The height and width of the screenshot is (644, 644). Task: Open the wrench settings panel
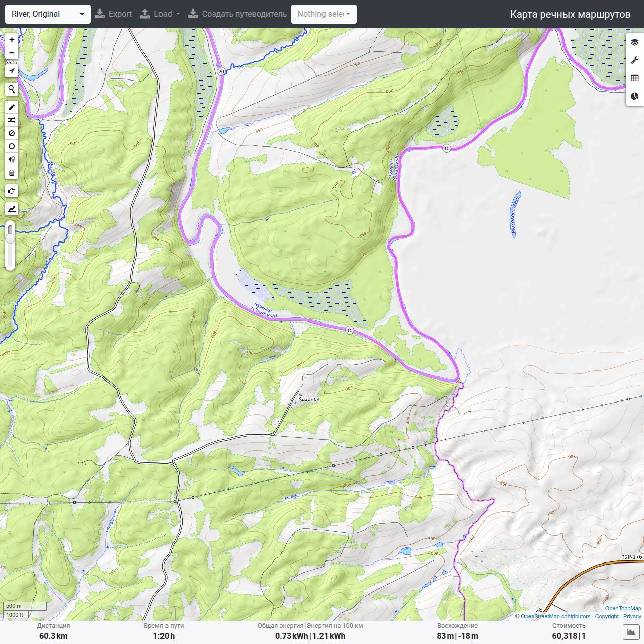tap(635, 60)
